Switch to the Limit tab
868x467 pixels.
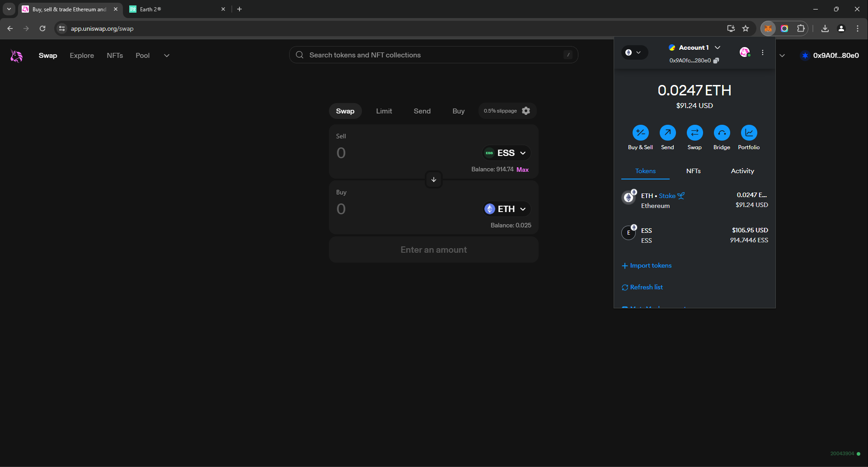tap(384, 111)
